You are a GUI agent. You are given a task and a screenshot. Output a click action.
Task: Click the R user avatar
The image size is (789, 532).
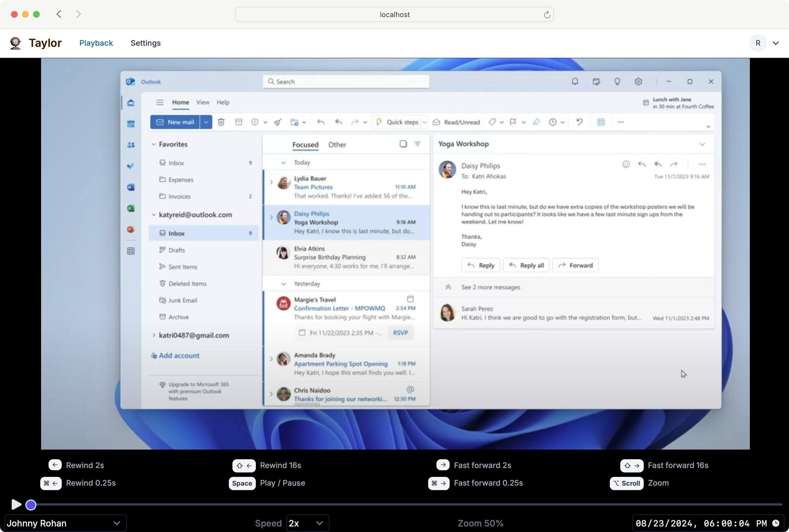click(x=758, y=43)
